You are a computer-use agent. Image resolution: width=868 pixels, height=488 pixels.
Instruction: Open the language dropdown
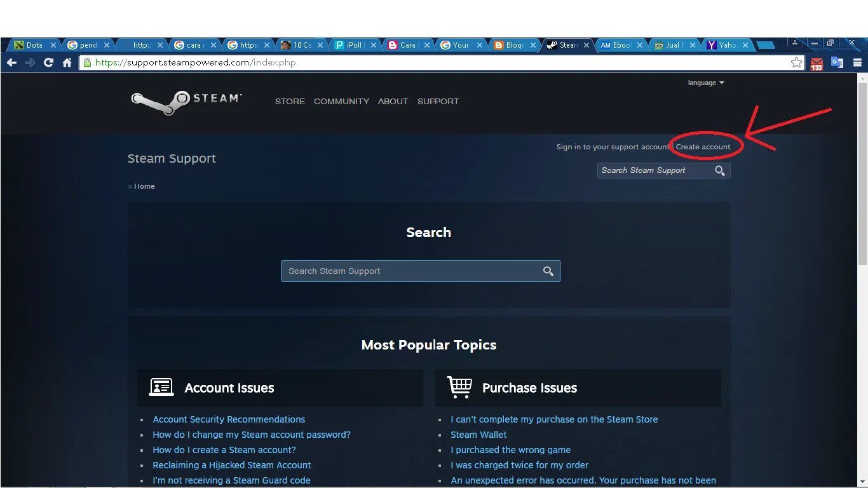click(x=706, y=83)
